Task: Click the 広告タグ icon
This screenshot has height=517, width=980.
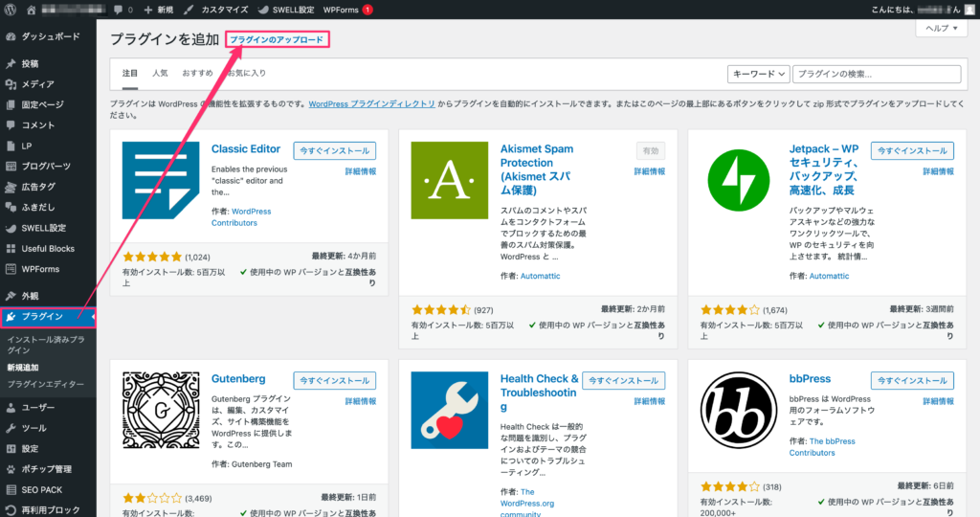Action: pos(11,187)
